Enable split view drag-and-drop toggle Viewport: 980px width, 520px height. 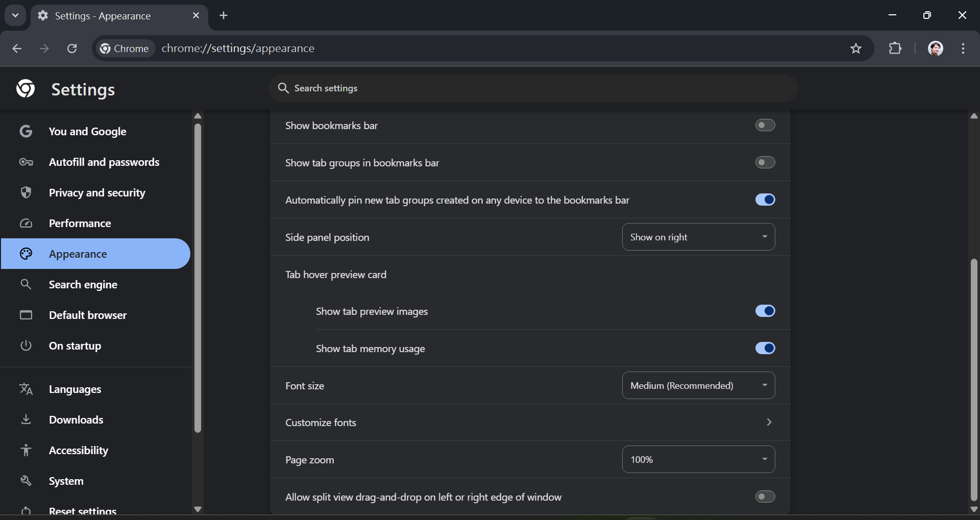tap(765, 497)
